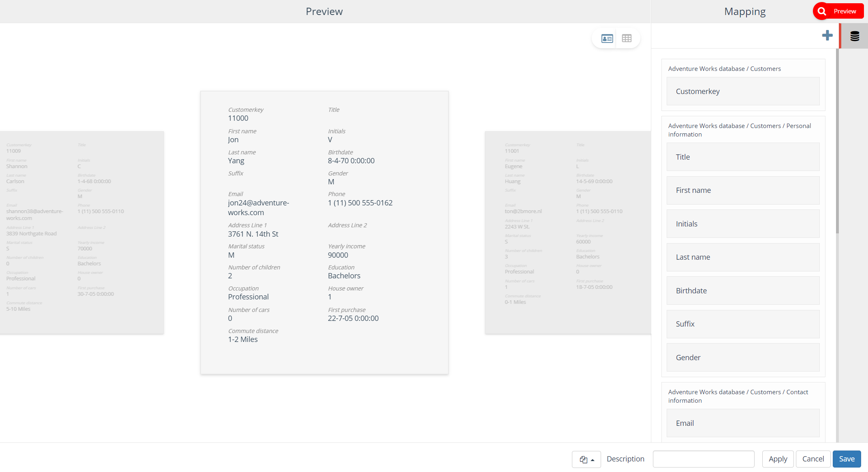Click the Last name value Yang
This screenshot has height=472, width=868.
[x=236, y=161]
